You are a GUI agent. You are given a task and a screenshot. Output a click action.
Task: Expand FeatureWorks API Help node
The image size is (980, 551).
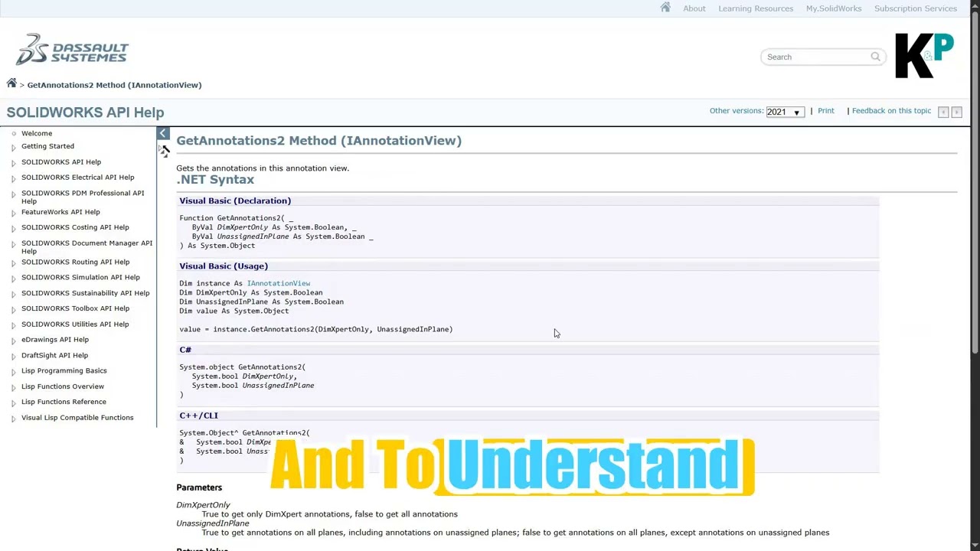pyautogui.click(x=13, y=213)
